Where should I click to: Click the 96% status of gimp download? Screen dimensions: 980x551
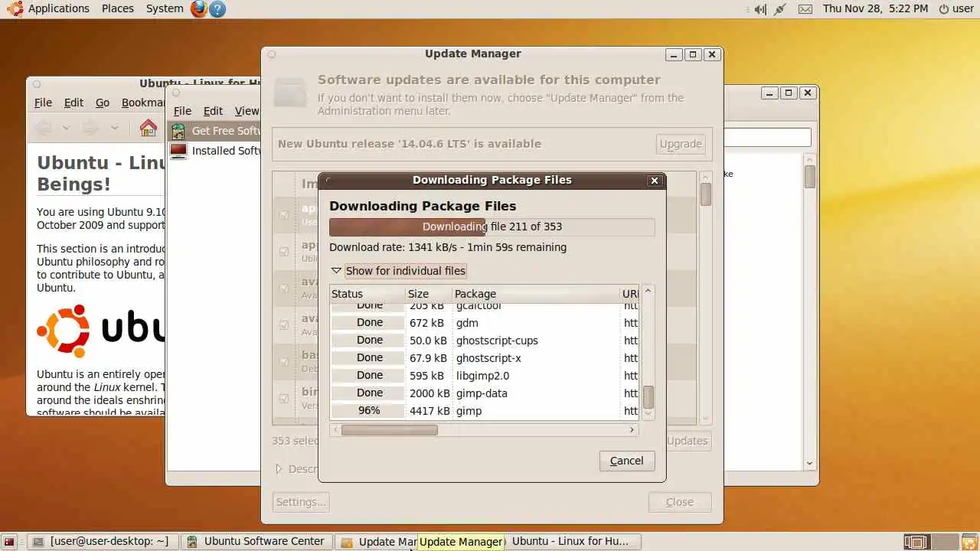tap(369, 411)
